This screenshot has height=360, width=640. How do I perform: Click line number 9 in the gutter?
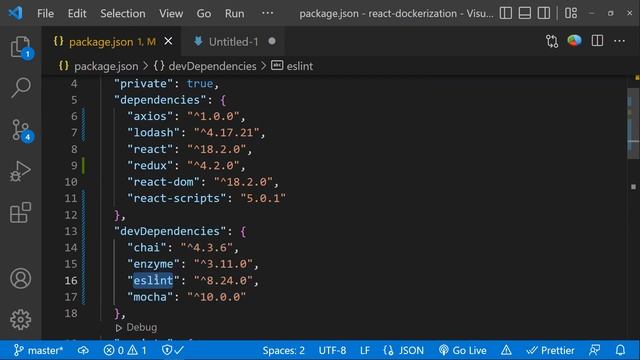tap(74, 166)
